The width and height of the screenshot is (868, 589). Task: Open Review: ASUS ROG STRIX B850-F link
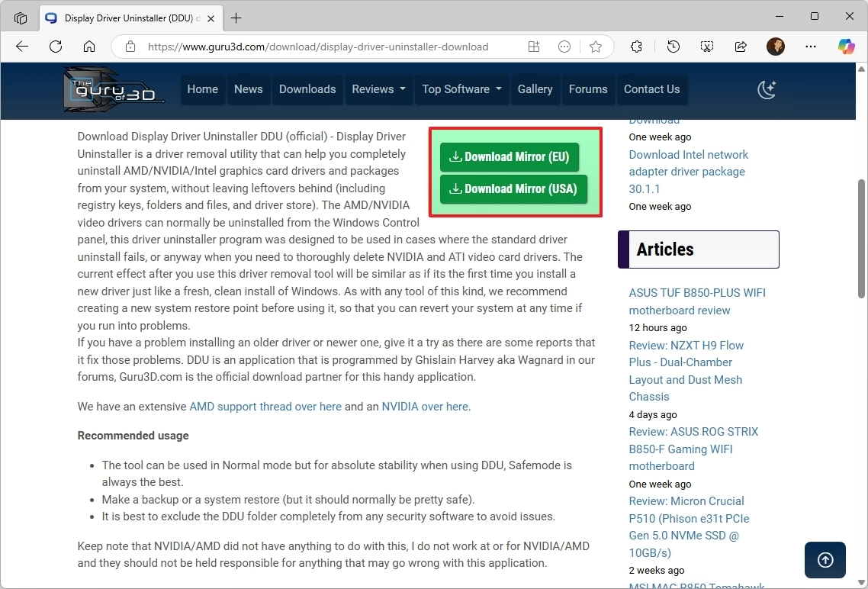[693, 449]
